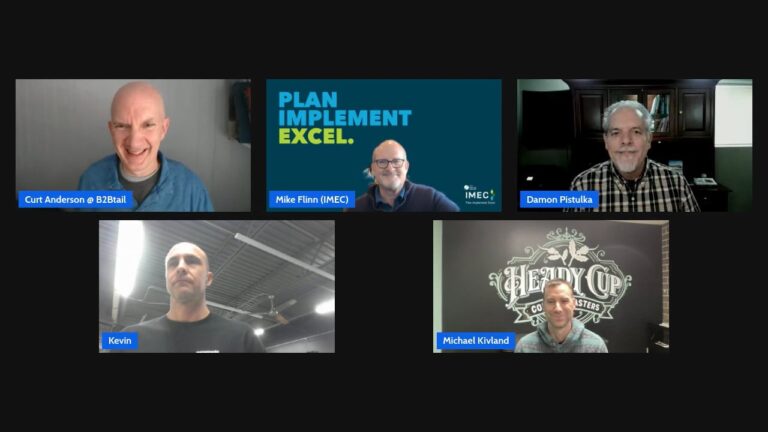768x432 pixels.
Task: Select the man in the hoodie in the Michael Kivland tile
Action: pyautogui.click(x=560, y=316)
